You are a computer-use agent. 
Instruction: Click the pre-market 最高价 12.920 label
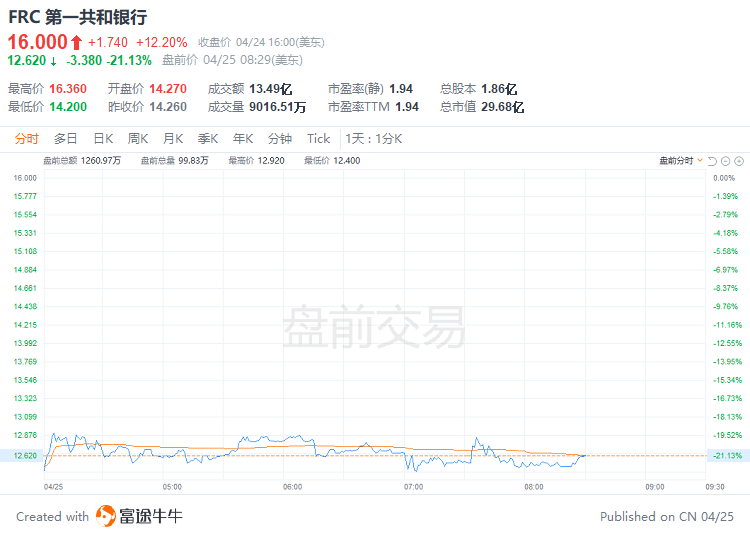pyautogui.click(x=256, y=161)
